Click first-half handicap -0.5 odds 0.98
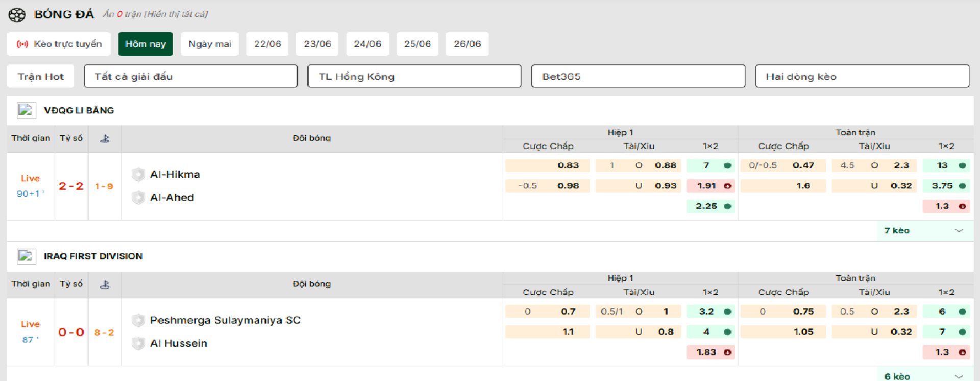 pos(548,186)
